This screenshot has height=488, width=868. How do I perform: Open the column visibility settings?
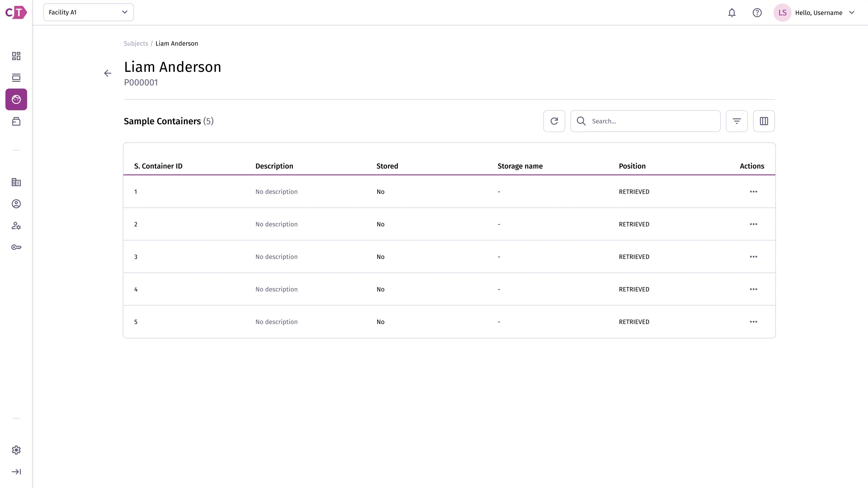(x=764, y=121)
